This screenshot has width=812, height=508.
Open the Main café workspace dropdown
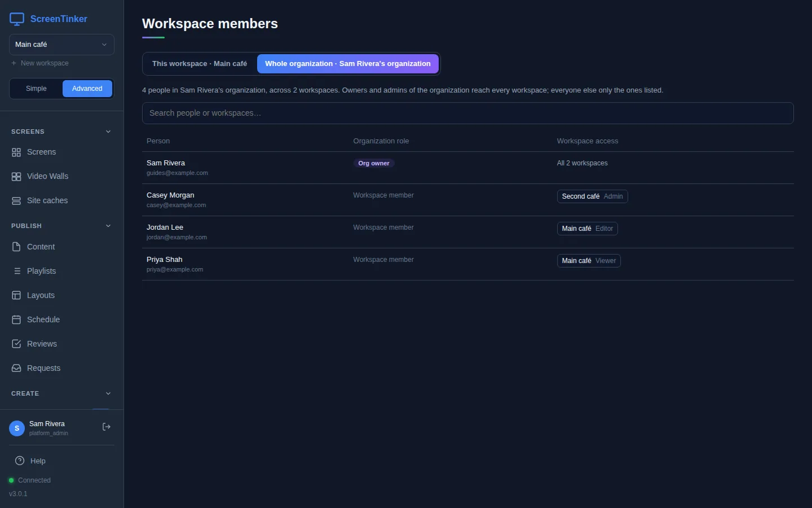[x=61, y=45]
